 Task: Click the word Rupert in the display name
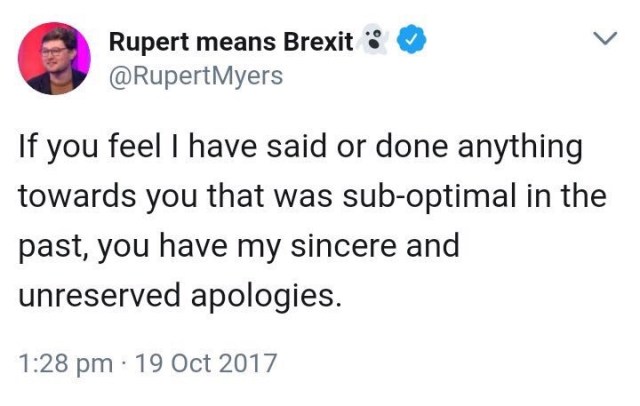[x=147, y=43]
